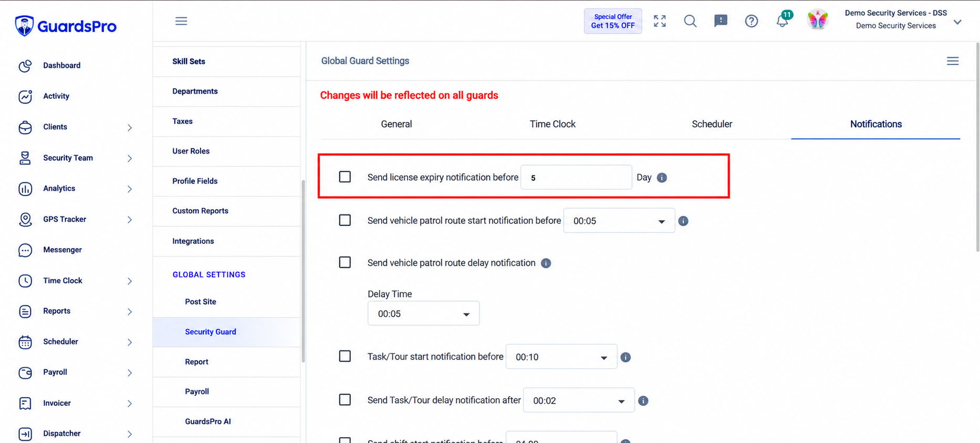Open the Delay Time dropdown

pos(423,313)
